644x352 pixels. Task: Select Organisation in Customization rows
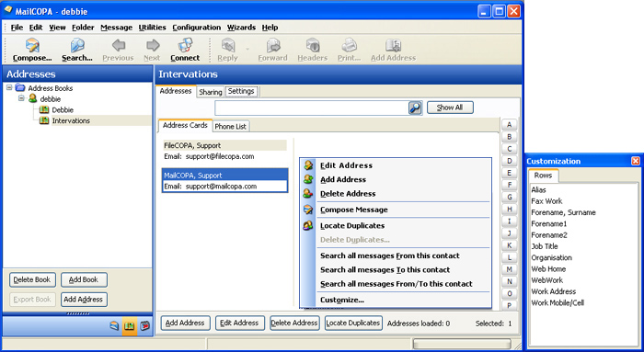552,257
